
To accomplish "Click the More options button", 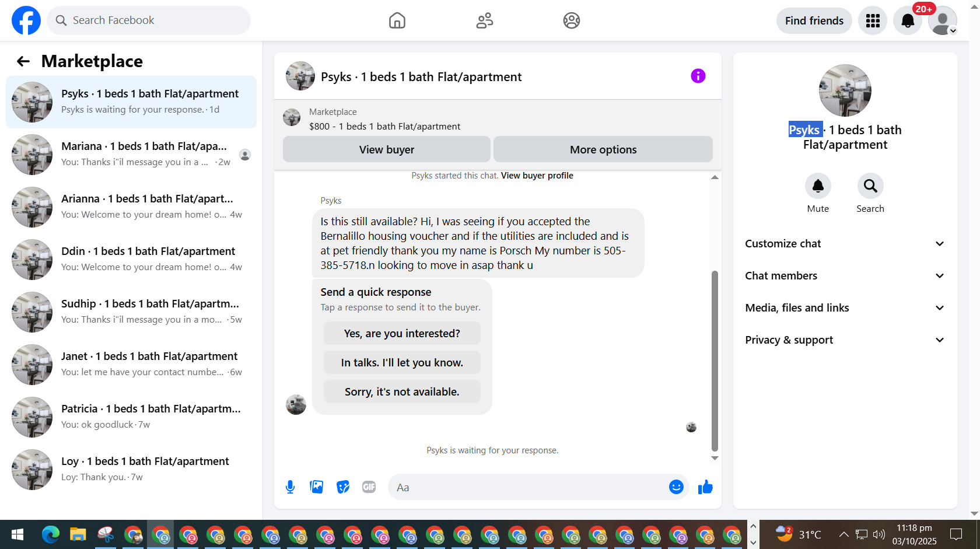I will (x=603, y=149).
